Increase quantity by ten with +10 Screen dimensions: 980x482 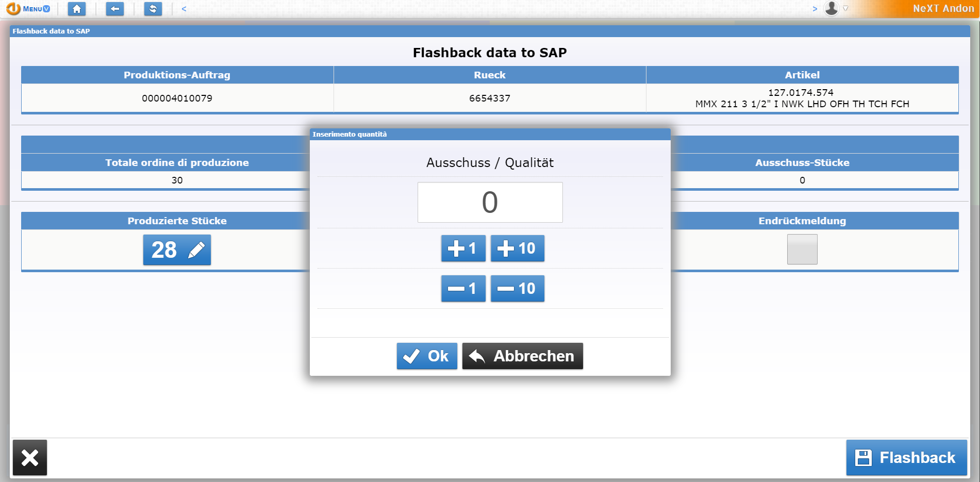coord(517,248)
